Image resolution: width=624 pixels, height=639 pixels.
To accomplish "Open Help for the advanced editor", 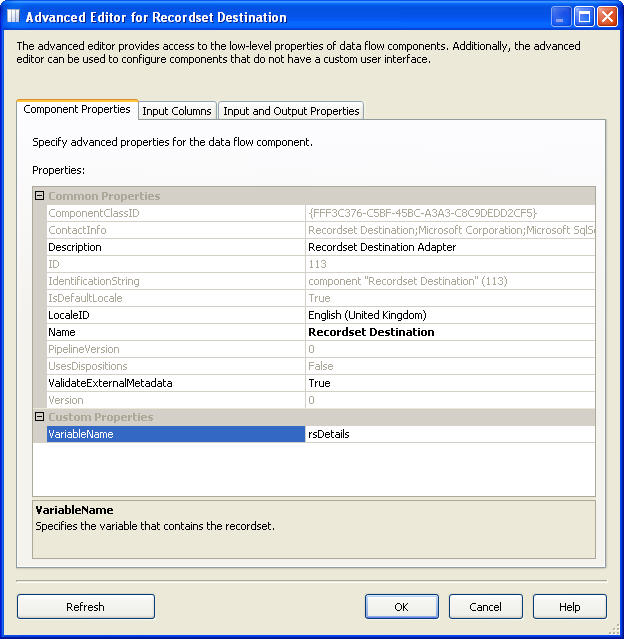I will (569, 606).
